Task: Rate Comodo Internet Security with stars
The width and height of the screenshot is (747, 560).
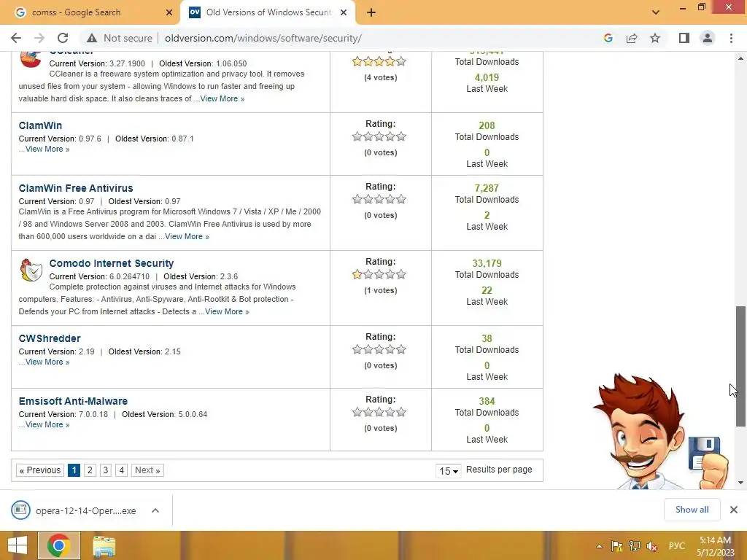Action: pyautogui.click(x=379, y=274)
